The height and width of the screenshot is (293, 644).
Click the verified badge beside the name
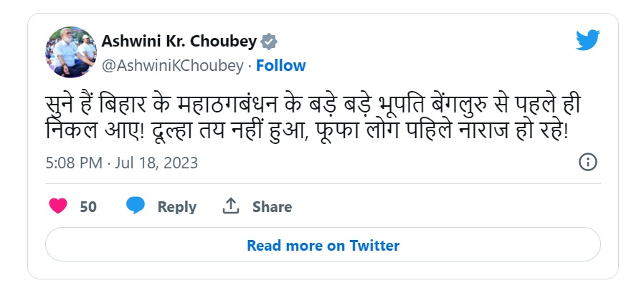click(269, 42)
